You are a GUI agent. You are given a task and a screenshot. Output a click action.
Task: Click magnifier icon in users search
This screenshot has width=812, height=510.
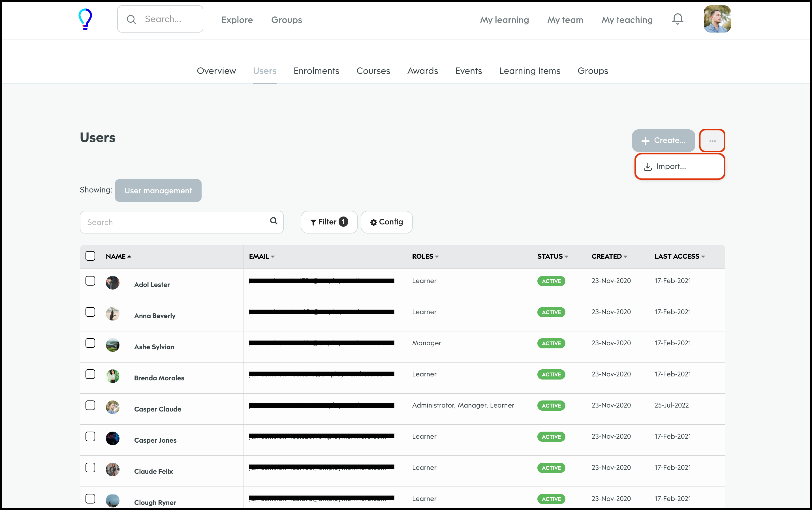[273, 221]
